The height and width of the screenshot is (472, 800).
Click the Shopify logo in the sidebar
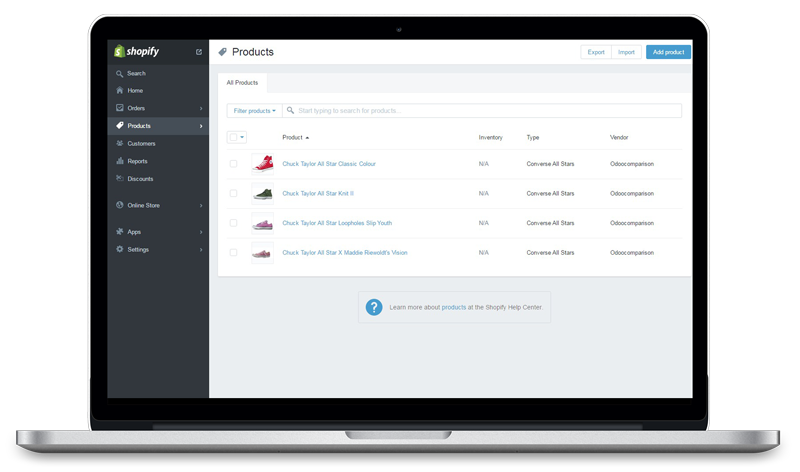coord(137,52)
